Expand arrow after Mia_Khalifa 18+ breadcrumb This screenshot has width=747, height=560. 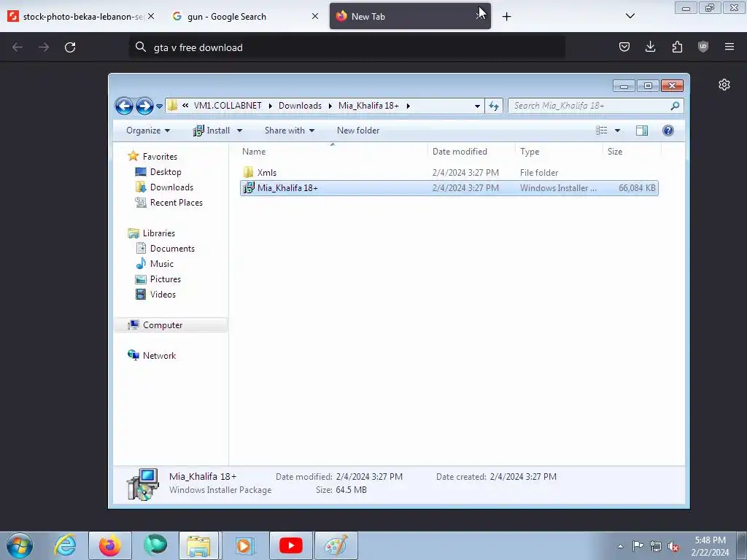[x=409, y=106]
